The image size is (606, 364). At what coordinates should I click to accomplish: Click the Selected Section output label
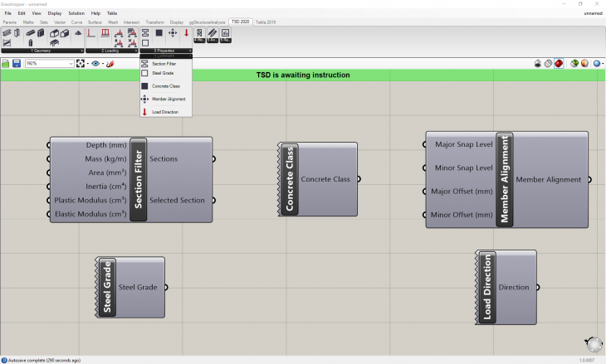point(177,201)
